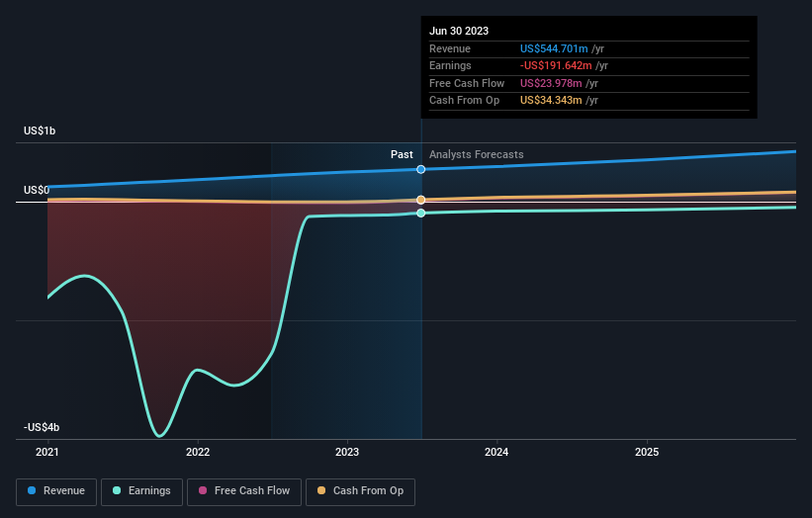Viewport: 812px width, 518px height.
Task: Toggle the Revenue legend button
Action: tap(56, 491)
